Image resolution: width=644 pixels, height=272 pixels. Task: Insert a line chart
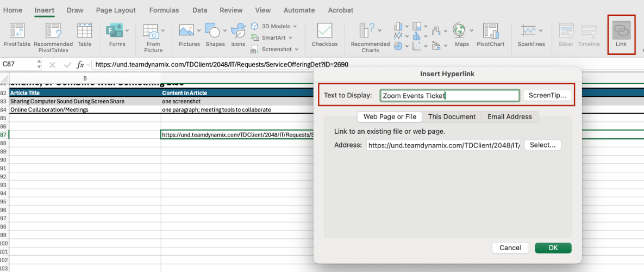[398, 36]
